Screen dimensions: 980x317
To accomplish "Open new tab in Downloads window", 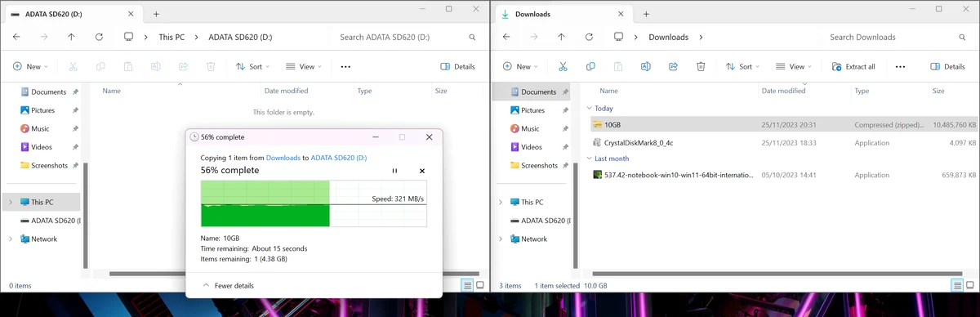I will pos(646,14).
